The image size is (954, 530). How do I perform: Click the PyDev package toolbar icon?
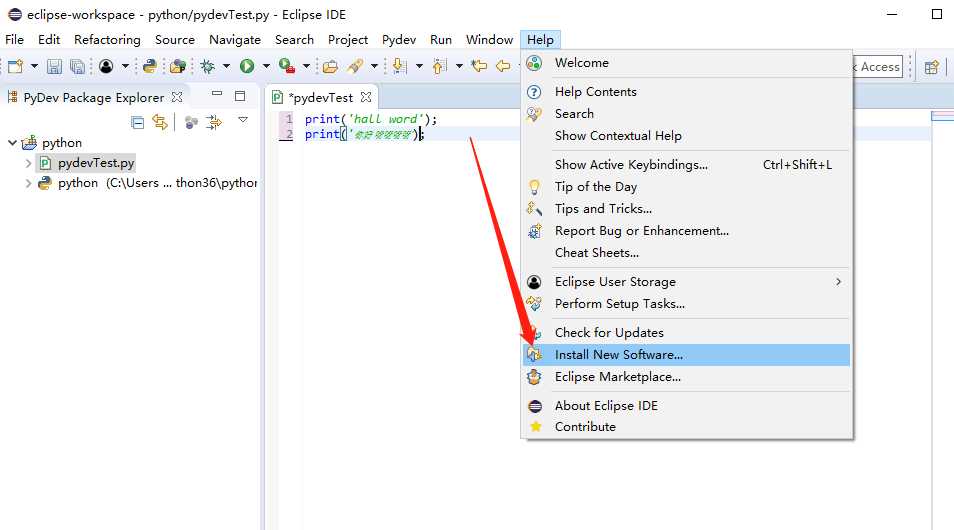pos(178,66)
